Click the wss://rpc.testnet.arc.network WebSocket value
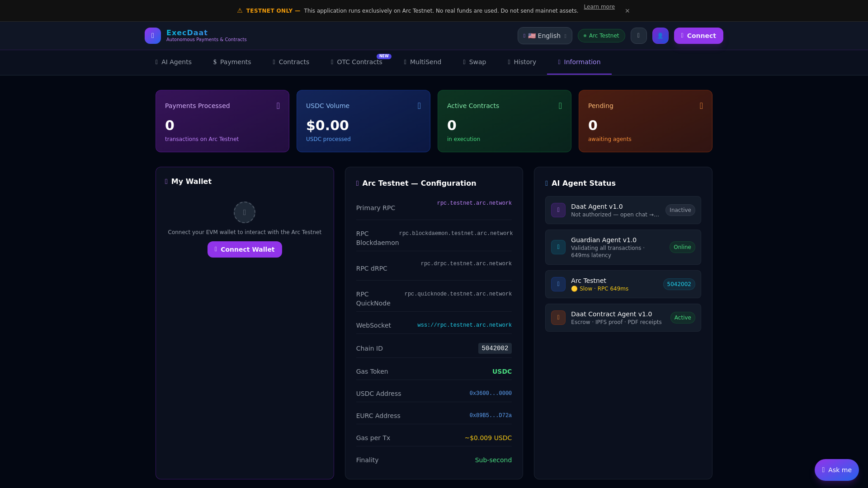The image size is (868, 488). coord(464,325)
